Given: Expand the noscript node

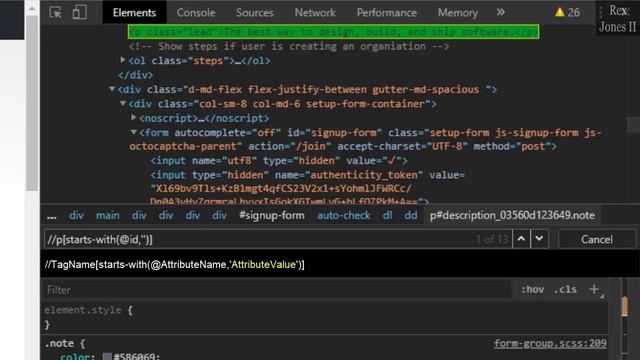Looking at the screenshot, I should (x=133, y=118).
